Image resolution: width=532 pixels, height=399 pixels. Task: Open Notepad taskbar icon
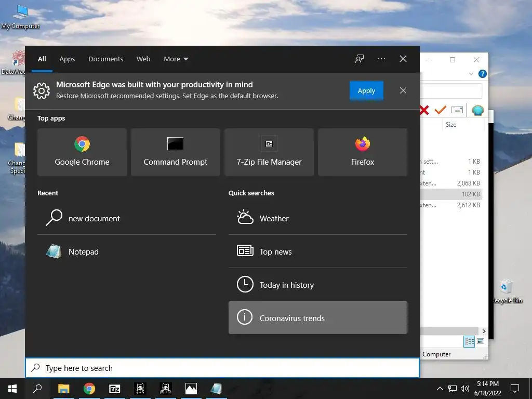click(217, 389)
